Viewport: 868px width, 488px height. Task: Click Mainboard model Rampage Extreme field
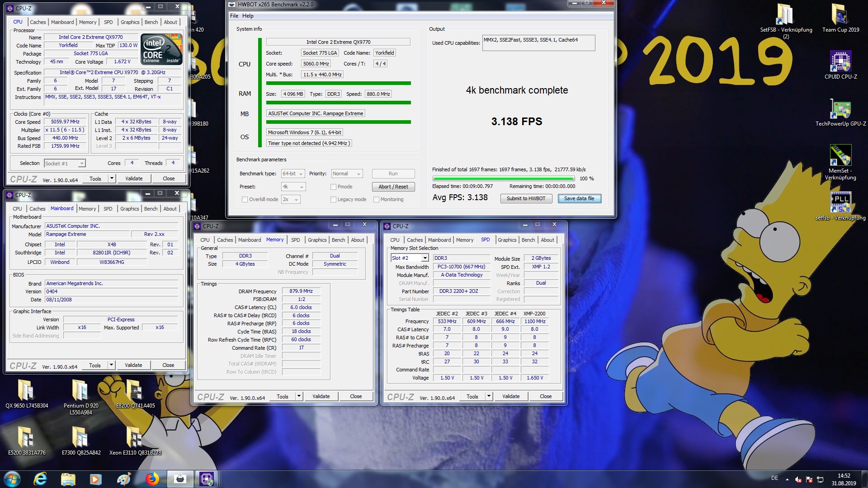[87, 234]
